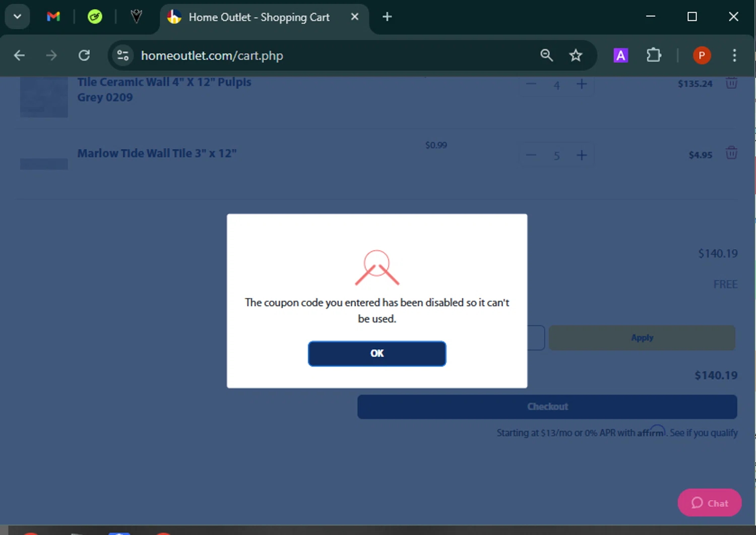This screenshot has width=756, height=535.
Task: Delete Marlow Tide Wall Tile from cart
Action: tap(731, 152)
